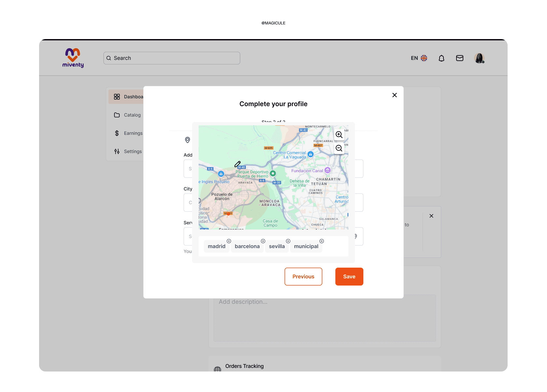
Task: Open Settings in the sidebar
Action: click(128, 151)
